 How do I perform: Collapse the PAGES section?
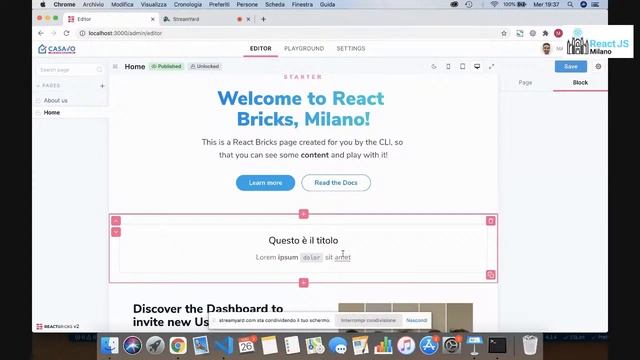tap(49, 86)
